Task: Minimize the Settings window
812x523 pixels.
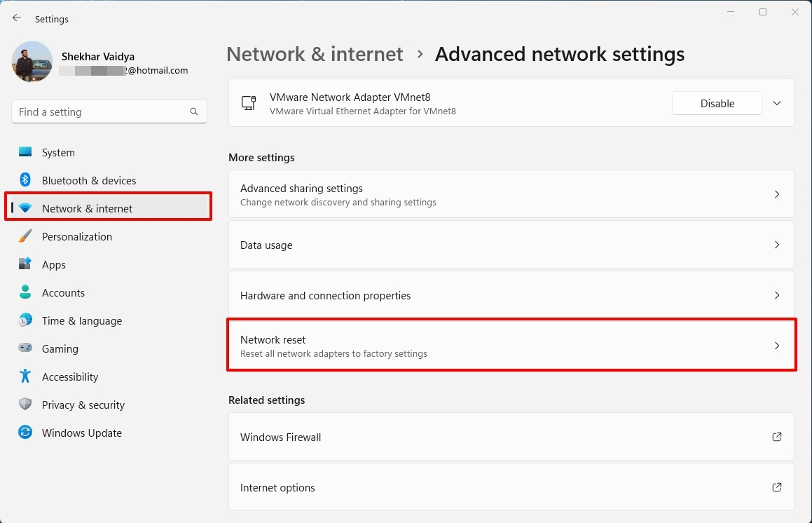Action: pos(731,12)
